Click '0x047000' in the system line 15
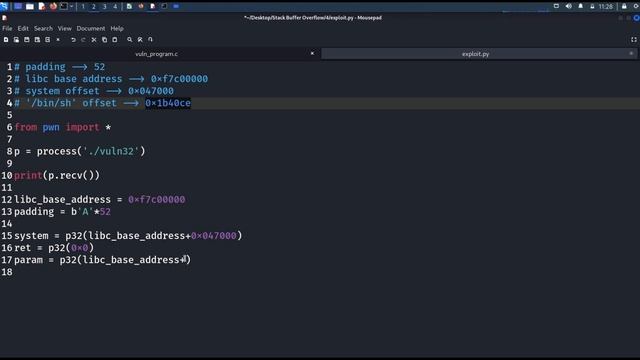Image resolution: width=640 pixels, height=360 pixels. point(213,236)
